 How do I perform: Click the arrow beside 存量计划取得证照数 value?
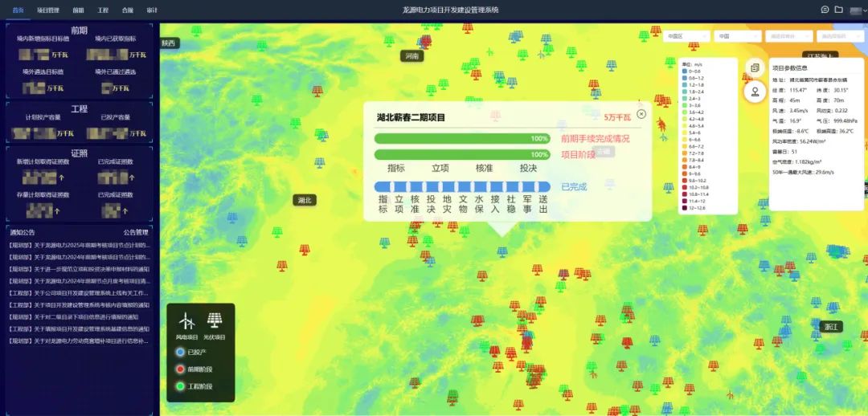pyautogui.click(x=57, y=211)
